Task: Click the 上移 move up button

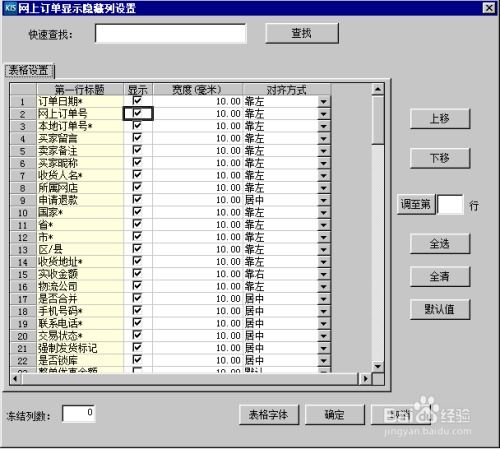Action: point(440,118)
